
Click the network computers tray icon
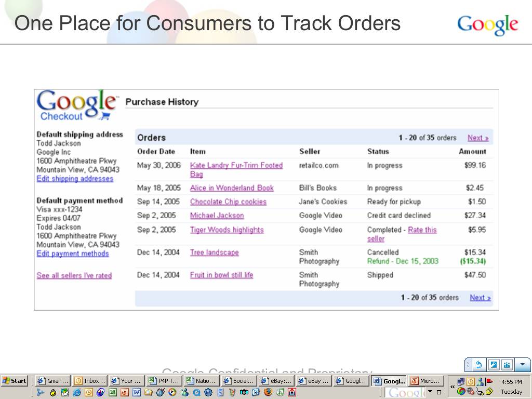pyautogui.click(x=461, y=382)
